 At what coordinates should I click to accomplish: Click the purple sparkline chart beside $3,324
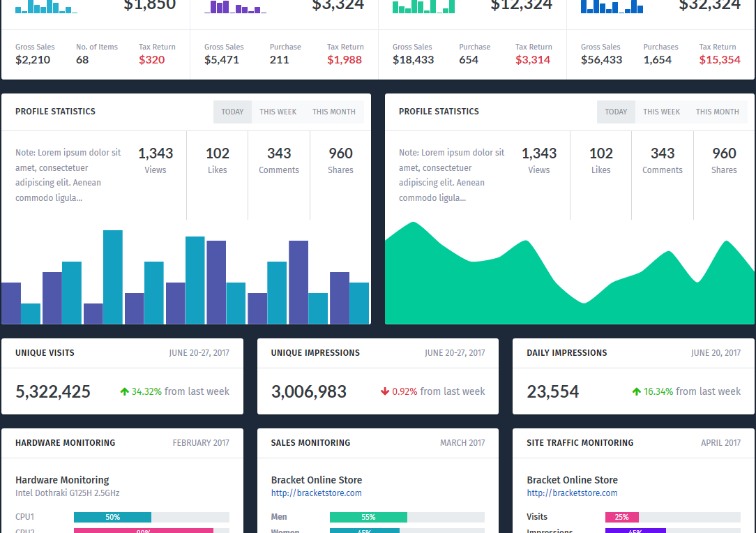[x=234, y=8]
